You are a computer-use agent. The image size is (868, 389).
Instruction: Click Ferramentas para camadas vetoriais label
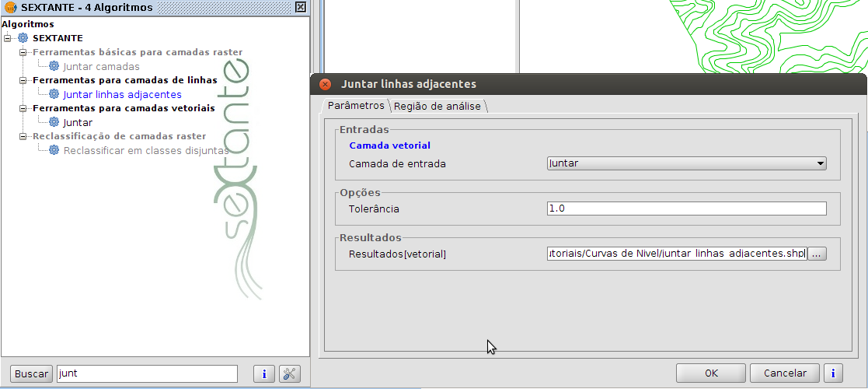(124, 108)
